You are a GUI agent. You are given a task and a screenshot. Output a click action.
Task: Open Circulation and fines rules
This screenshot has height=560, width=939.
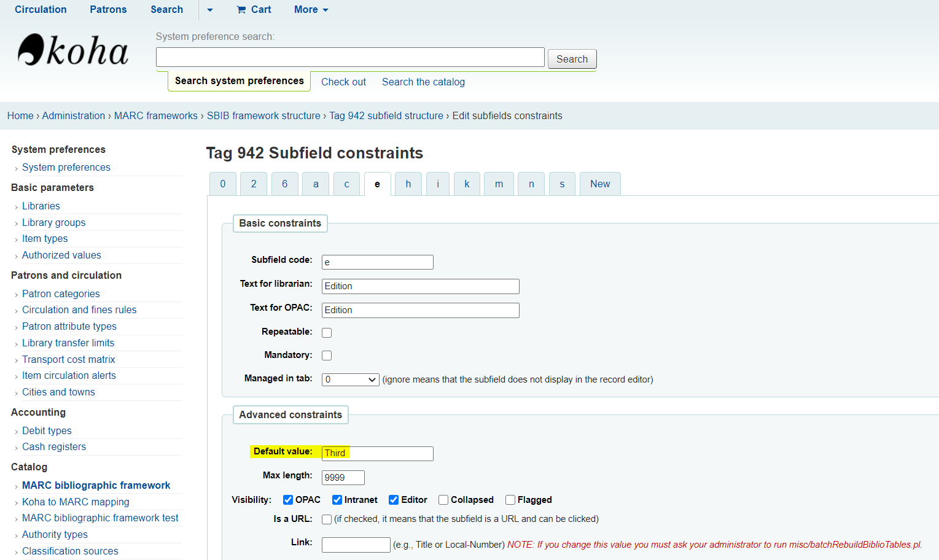[x=79, y=309]
